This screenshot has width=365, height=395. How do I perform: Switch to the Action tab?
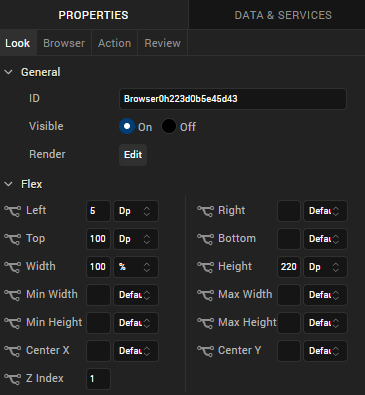114,43
